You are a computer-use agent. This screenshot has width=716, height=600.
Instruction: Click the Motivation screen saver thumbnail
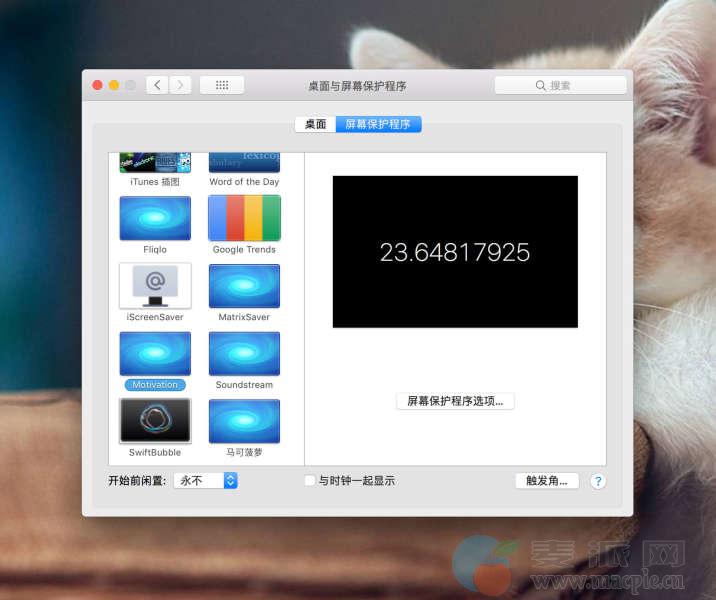coord(155,353)
